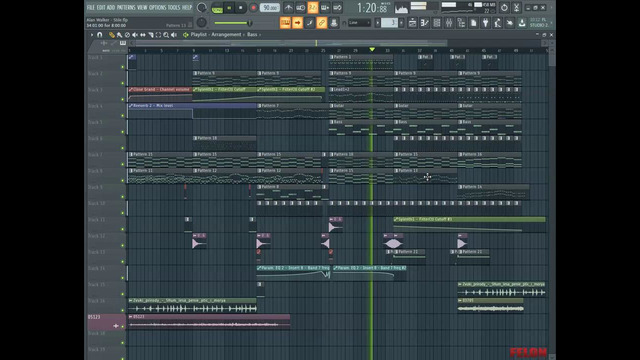Click the master pitch knob
This screenshot has height=360, width=640.
(202, 23)
